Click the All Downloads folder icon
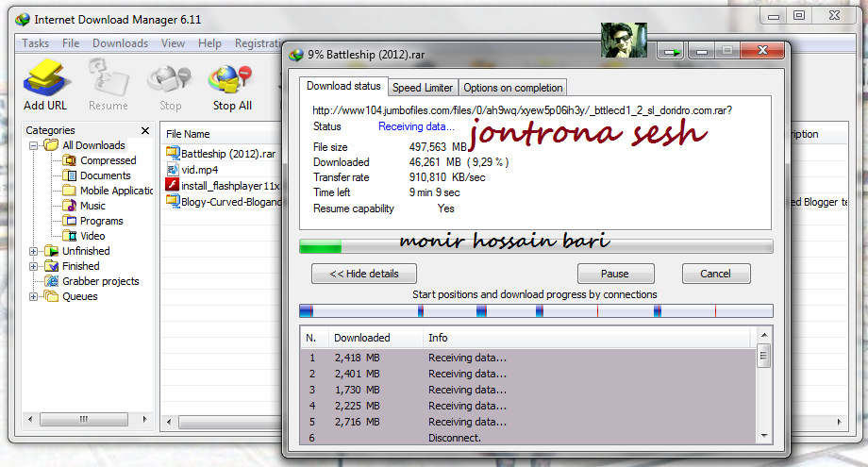This screenshot has height=467, width=868. click(x=52, y=145)
